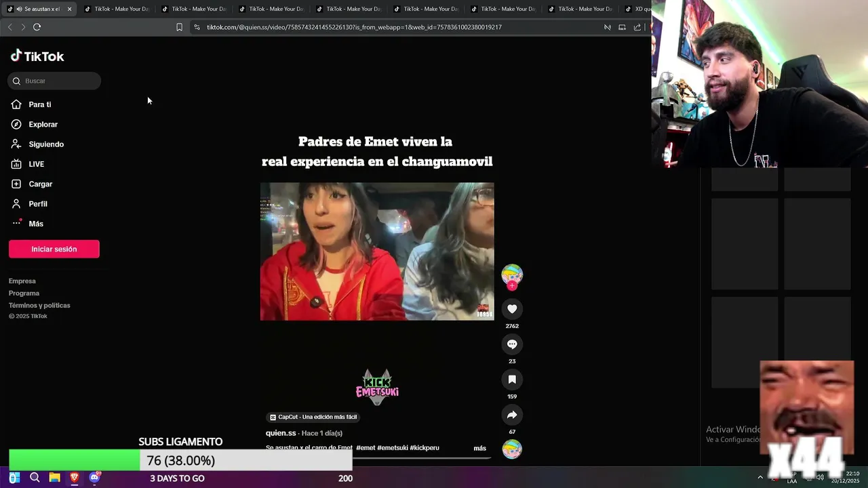868x488 pixels.
Task: Expand the caption with más
Action: click(480, 449)
